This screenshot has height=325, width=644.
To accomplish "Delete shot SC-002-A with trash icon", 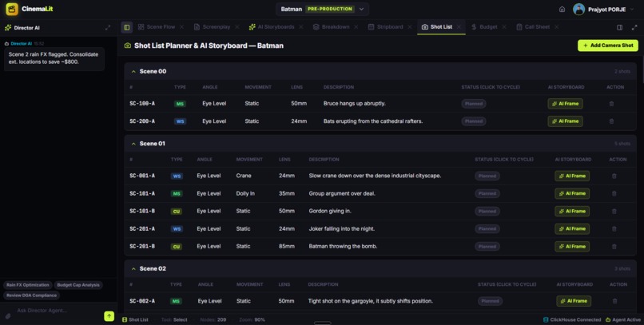I will point(614,301).
